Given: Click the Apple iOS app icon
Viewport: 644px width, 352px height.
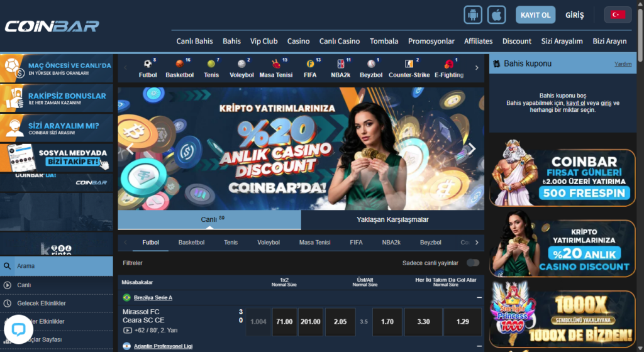Looking at the screenshot, I should pyautogui.click(x=497, y=14).
